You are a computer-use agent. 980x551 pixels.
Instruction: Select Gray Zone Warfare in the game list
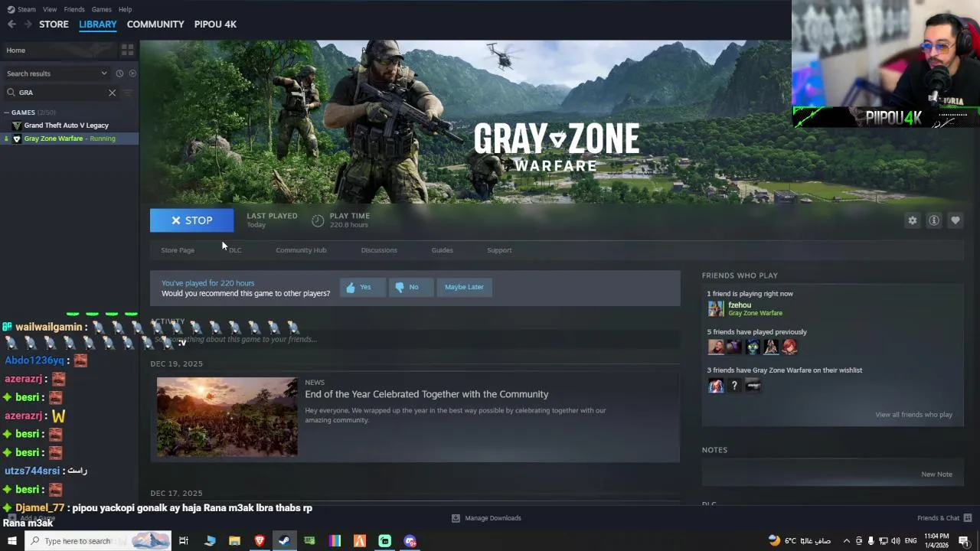click(x=69, y=139)
